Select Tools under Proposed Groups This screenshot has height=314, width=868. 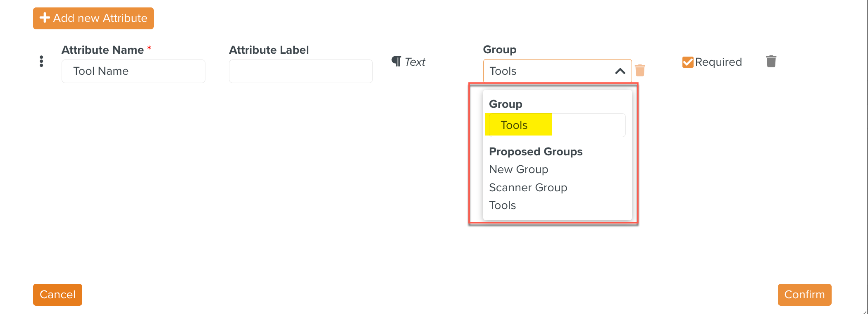(503, 205)
